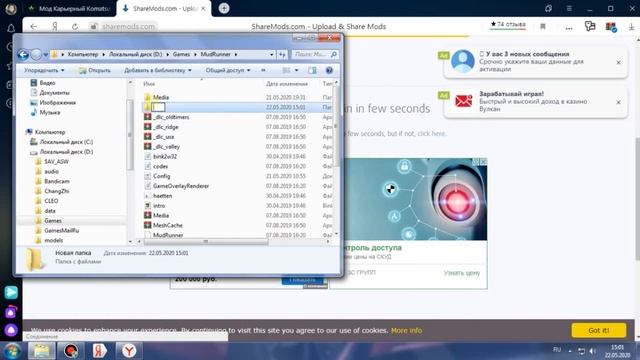Screen dimensions: 640x360
Task: Open browser downloads arrow icon
Action: [631, 27]
